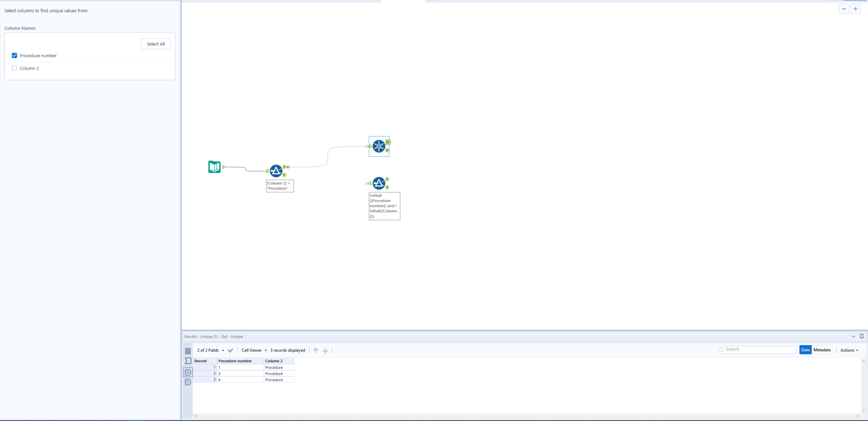Select the unconnected IsNull Filter tool
Viewport: 868px width, 421px height.
click(x=379, y=183)
